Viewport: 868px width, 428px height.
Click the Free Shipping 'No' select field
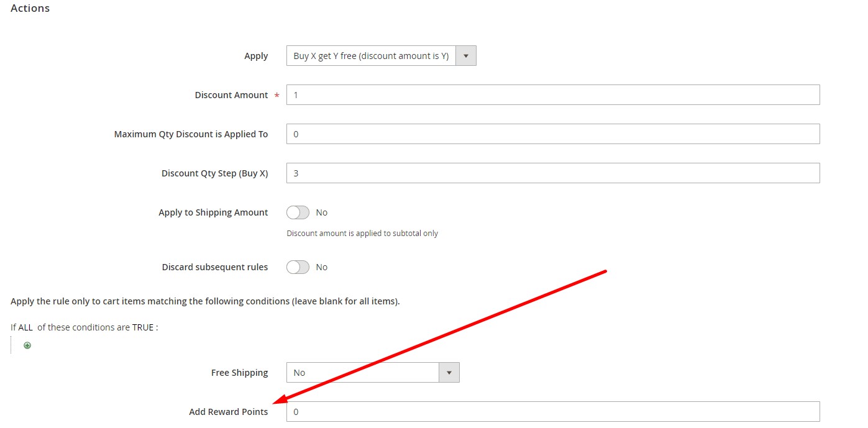click(x=363, y=373)
